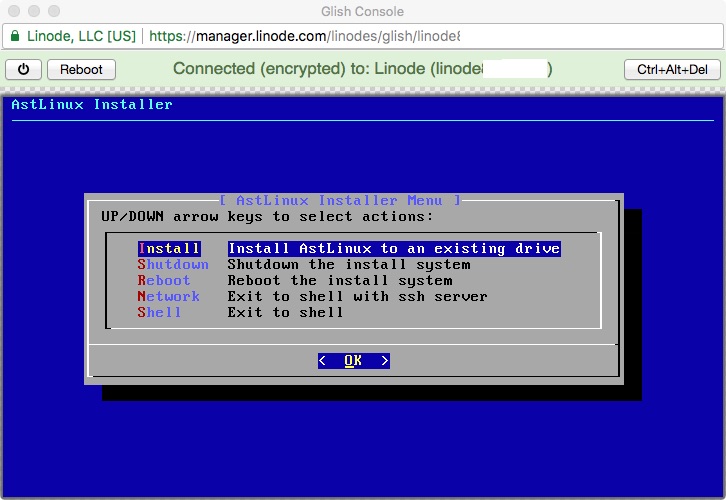Select the Shell menu entry
Image resolution: width=726 pixels, height=500 pixels.
pos(159,312)
